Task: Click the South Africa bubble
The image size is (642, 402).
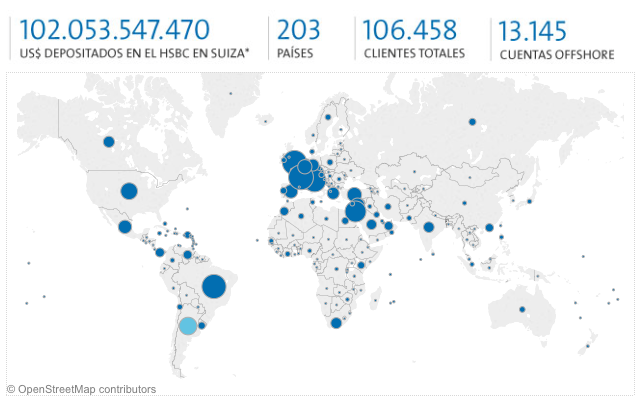Action: tap(336, 323)
